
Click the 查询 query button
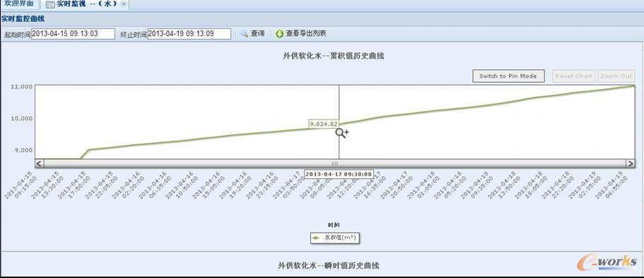(253, 34)
